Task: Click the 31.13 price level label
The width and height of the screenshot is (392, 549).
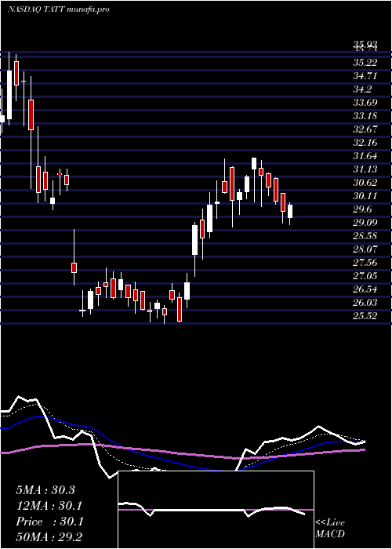Action: point(365,169)
